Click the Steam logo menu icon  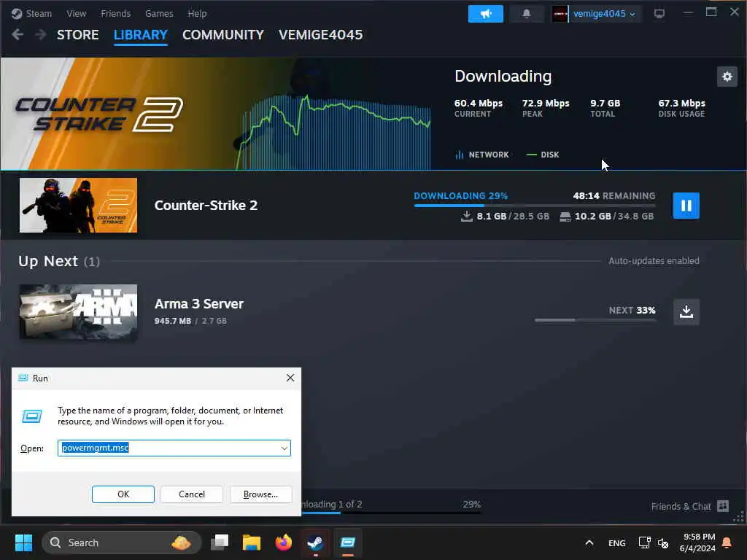click(17, 13)
